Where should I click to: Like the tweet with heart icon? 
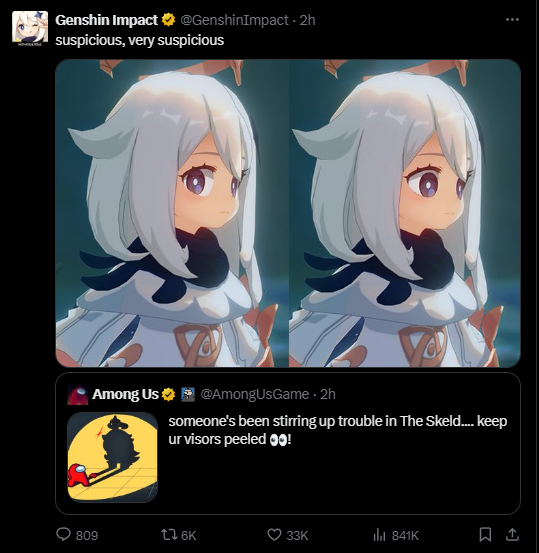click(274, 535)
